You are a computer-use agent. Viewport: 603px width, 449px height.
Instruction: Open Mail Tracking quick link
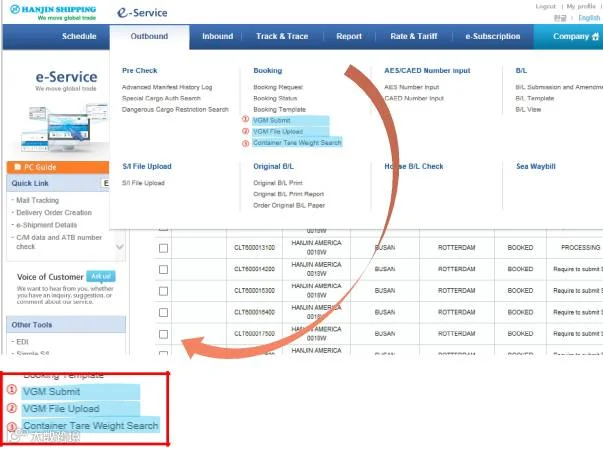37,200
